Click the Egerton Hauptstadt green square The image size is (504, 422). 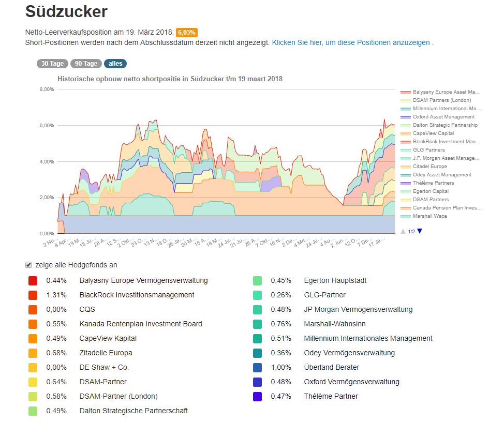[x=257, y=281]
